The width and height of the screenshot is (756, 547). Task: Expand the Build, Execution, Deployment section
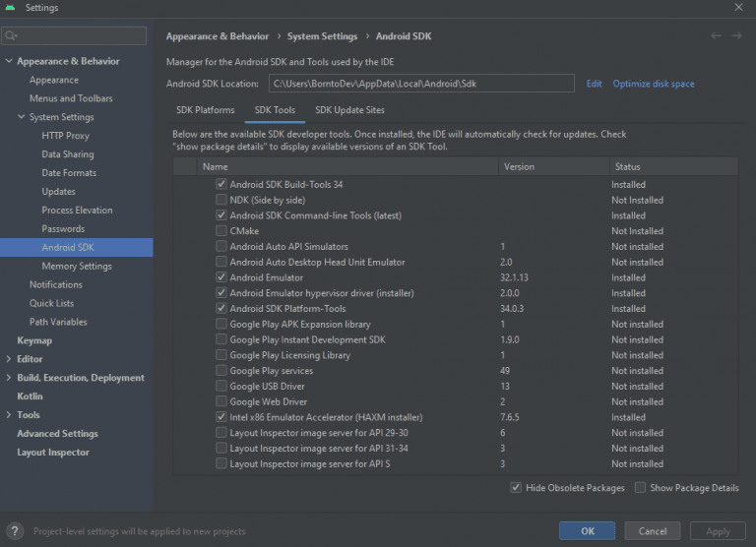(9, 378)
